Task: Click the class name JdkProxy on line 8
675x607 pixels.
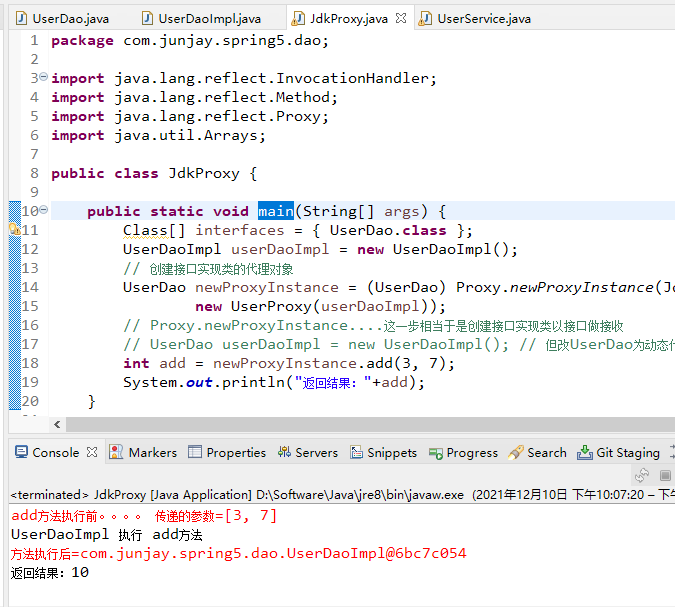Action: (204, 173)
